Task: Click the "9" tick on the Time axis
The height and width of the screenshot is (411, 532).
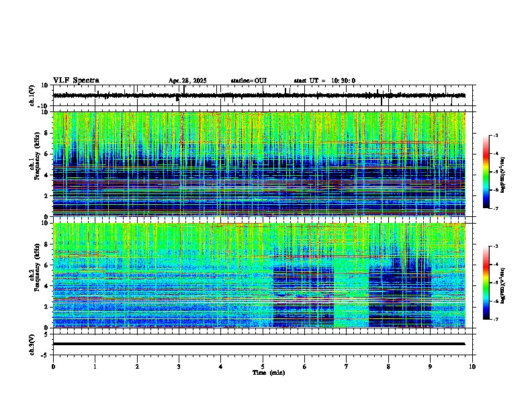Action: pos(430,367)
